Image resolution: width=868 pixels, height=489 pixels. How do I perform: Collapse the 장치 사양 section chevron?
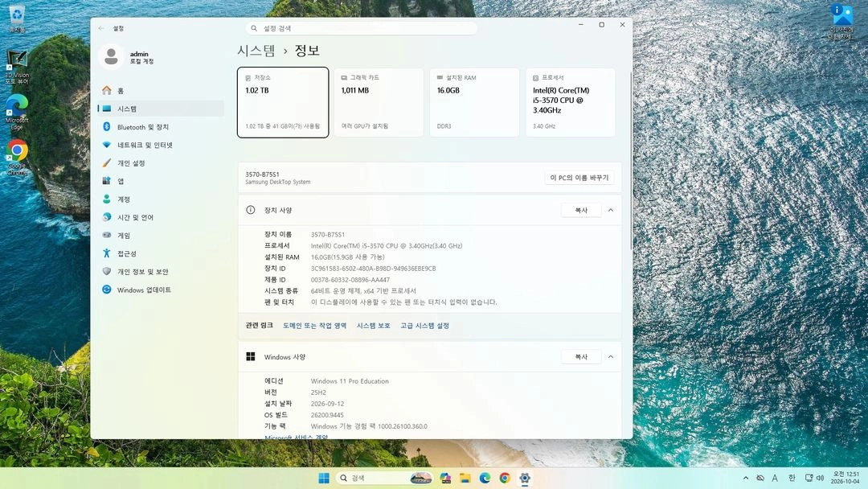pyautogui.click(x=611, y=211)
